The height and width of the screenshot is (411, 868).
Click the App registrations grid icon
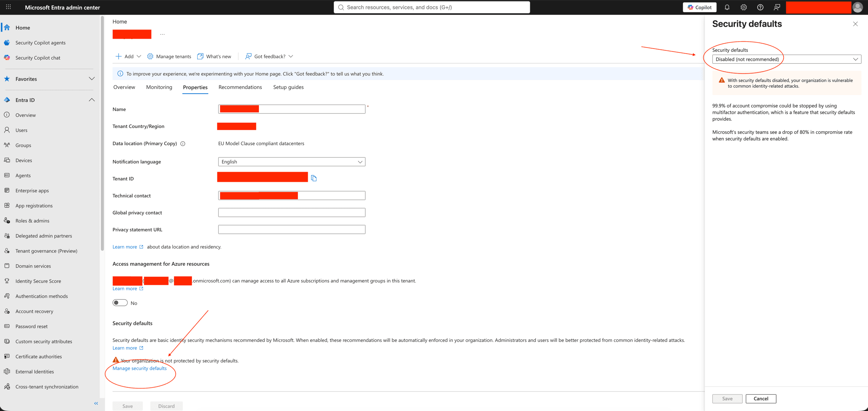[7, 205]
